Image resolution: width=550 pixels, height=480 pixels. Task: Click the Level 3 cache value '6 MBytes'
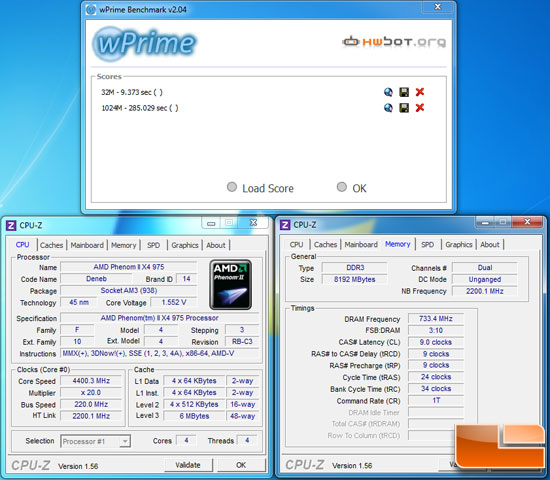[x=194, y=416]
